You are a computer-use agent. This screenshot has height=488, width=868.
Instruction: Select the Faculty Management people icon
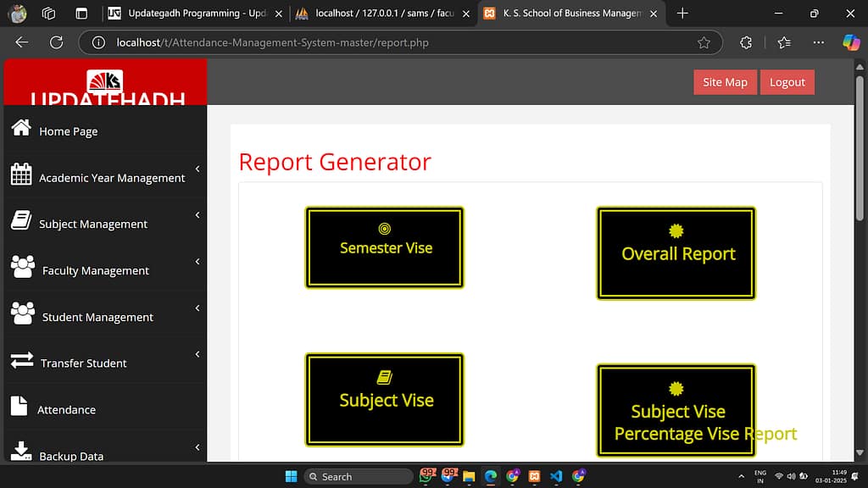click(23, 263)
